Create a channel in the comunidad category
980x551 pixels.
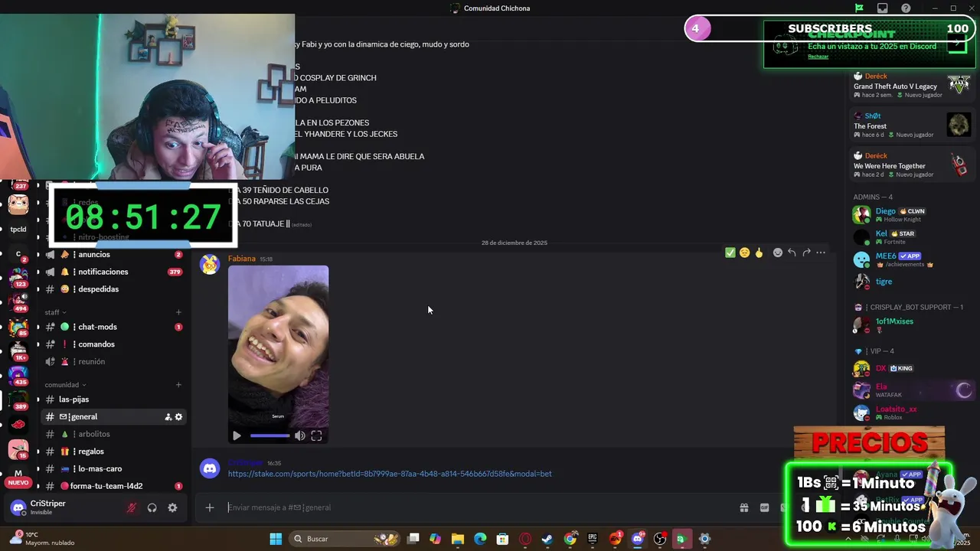coord(178,385)
